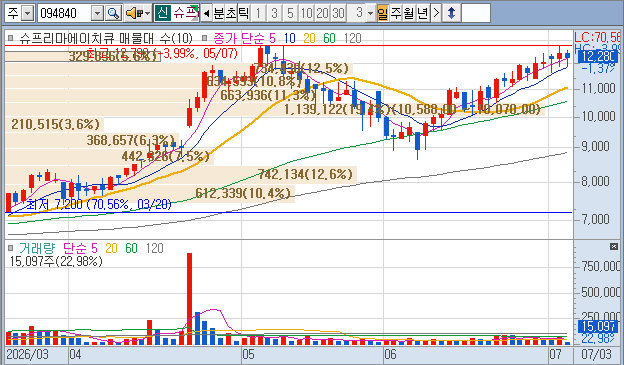Click the interval 20 button
This screenshot has width=624, height=365.
[322, 13]
